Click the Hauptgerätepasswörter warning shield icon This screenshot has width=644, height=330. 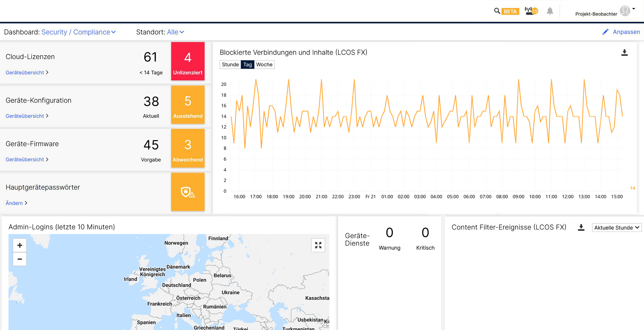pyautogui.click(x=187, y=192)
